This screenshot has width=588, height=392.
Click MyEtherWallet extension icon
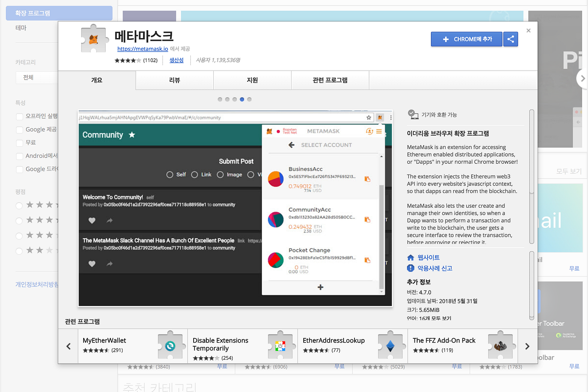click(171, 346)
